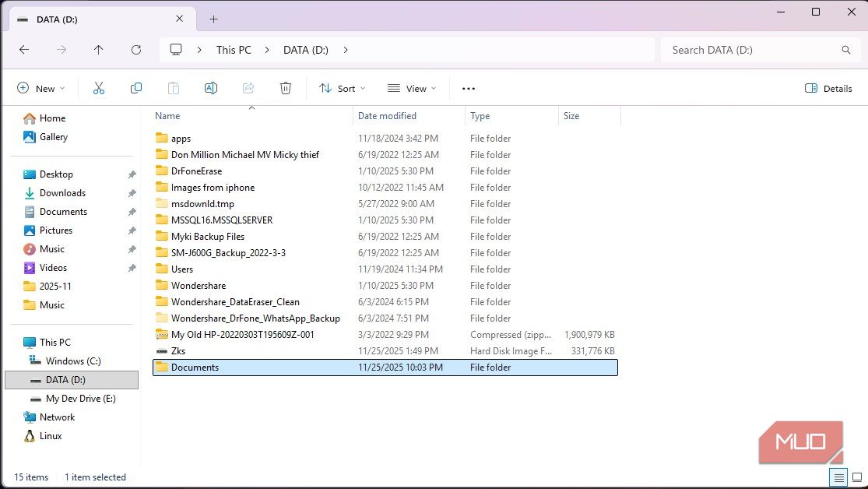Image resolution: width=868 pixels, height=489 pixels.
Task: Expand chevron before This PC in path
Action: [199, 50]
